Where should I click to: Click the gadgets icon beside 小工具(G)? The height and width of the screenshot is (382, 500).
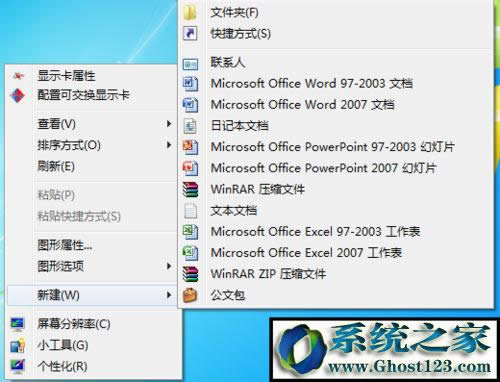[17, 345]
